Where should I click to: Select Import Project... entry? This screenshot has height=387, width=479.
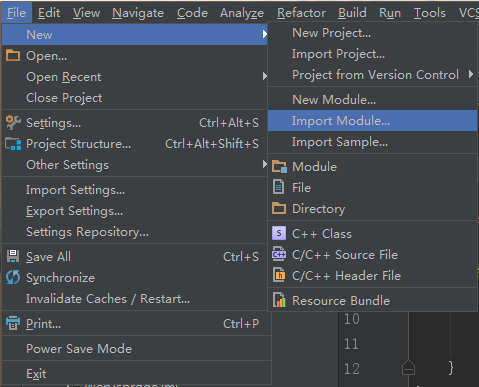point(372,54)
